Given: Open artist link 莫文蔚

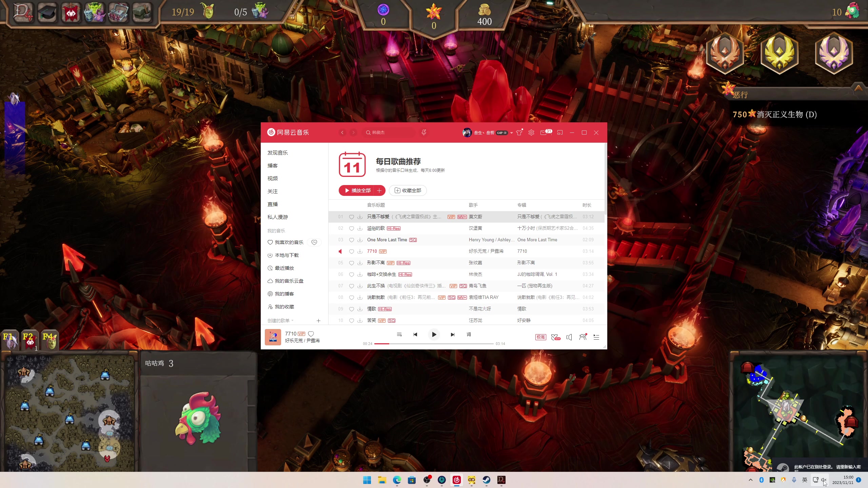Looking at the screenshot, I should point(475,217).
